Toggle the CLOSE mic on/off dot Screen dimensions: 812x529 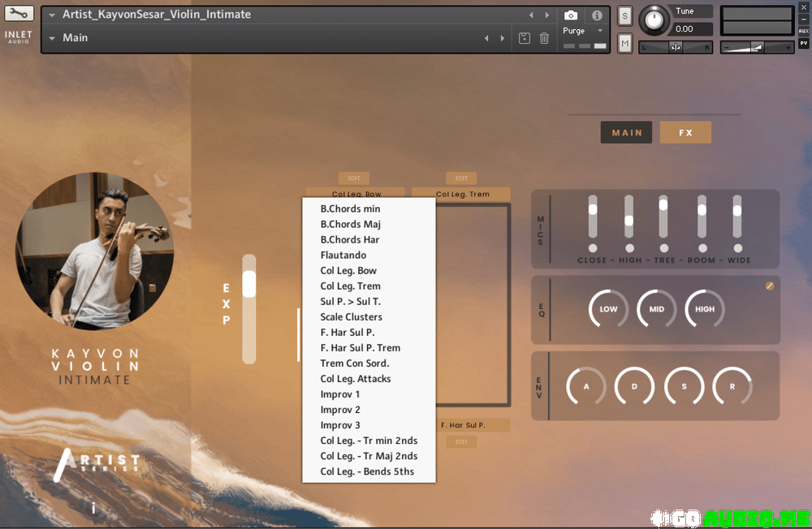pos(593,248)
